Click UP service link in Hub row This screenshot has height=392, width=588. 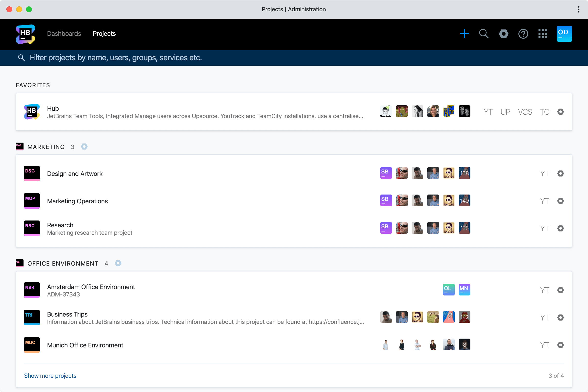click(x=505, y=112)
